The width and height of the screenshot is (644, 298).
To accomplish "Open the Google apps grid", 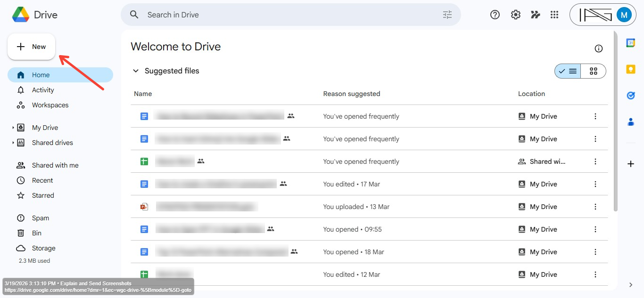I will [x=554, y=15].
